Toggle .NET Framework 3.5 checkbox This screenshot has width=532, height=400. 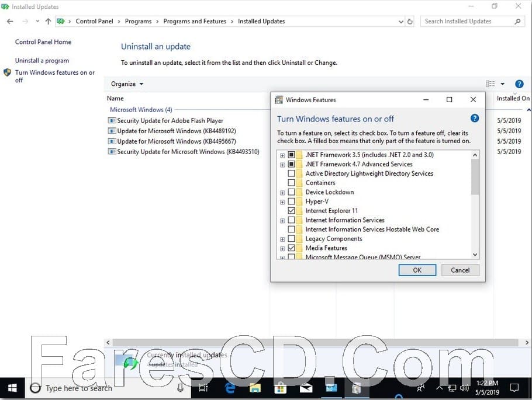click(291, 155)
